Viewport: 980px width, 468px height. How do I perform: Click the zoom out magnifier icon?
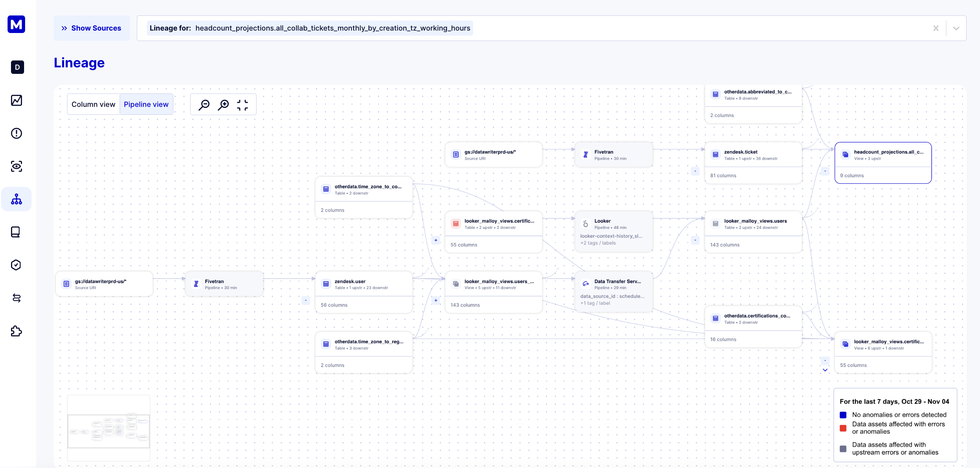click(204, 104)
